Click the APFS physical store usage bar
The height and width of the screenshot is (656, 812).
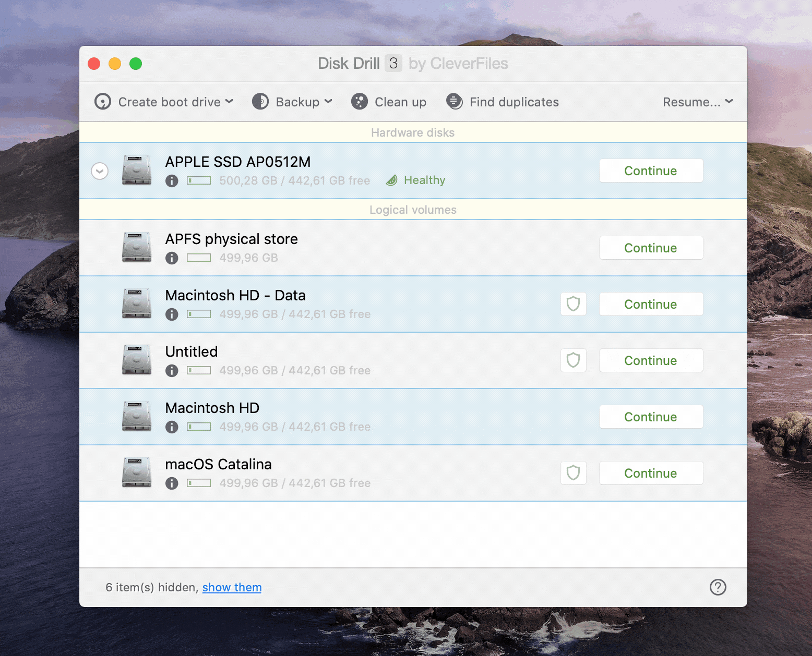tap(199, 258)
